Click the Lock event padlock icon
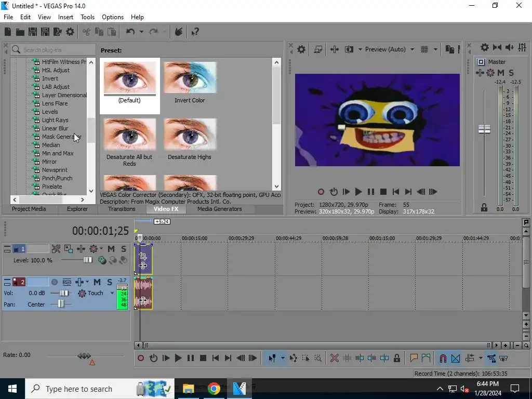Image resolution: width=532 pixels, height=399 pixels. tap(396, 358)
